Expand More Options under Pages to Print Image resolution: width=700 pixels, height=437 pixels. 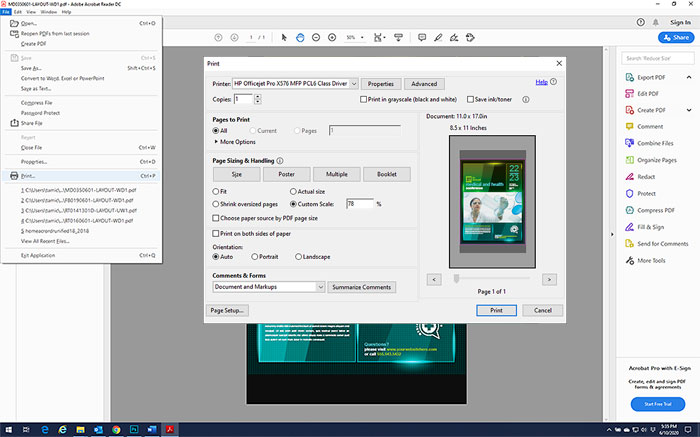tap(235, 142)
